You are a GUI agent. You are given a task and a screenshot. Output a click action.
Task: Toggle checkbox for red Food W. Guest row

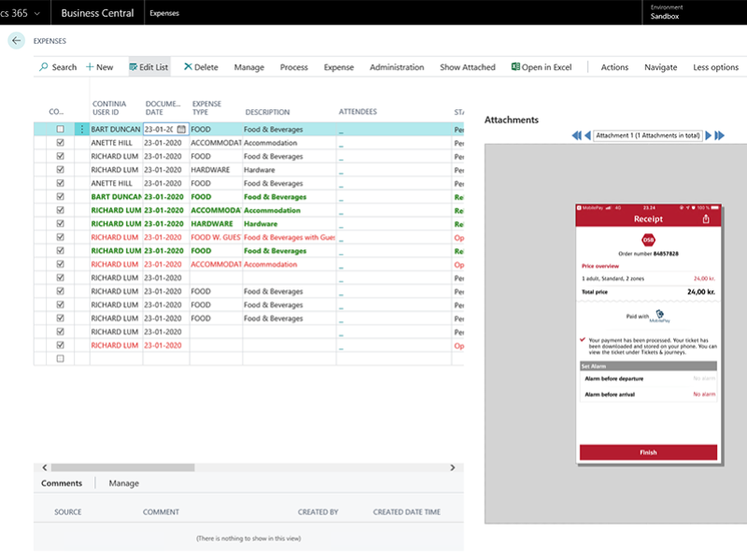[60, 237]
